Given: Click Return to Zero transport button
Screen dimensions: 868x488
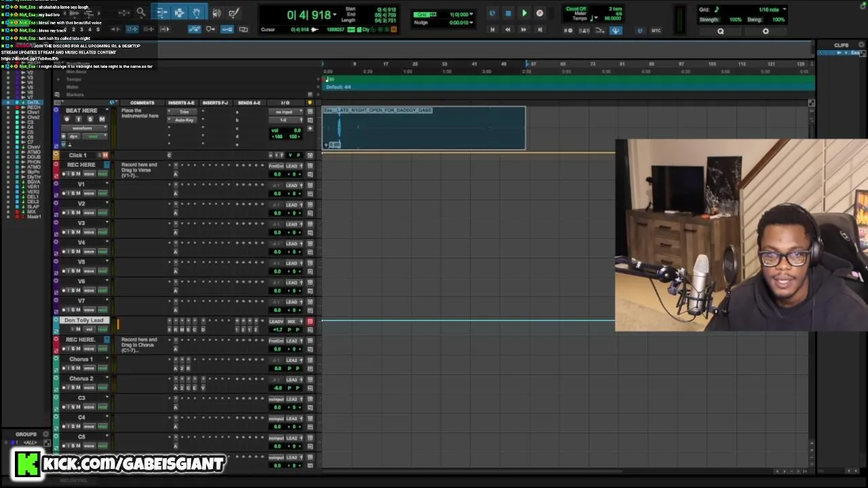Looking at the screenshot, I should (492, 30).
